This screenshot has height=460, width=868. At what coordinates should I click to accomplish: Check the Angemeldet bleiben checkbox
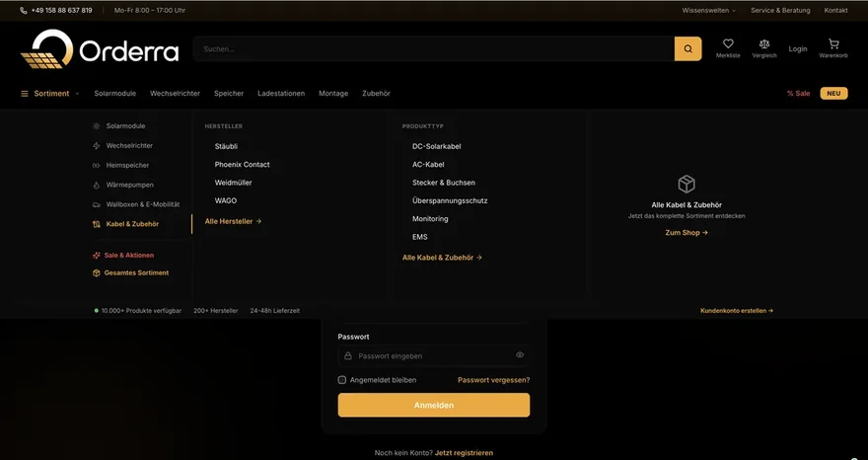[x=342, y=380]
